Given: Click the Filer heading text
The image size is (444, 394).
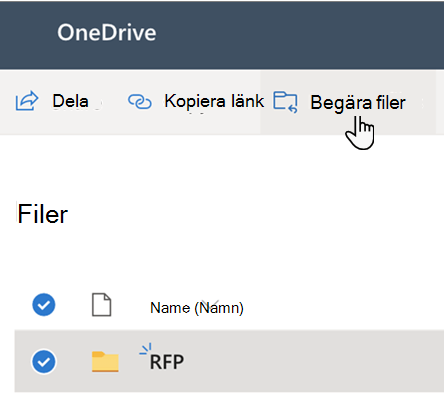Looking at the screenshot, I should pyautogui.click(x=43, y=214).
